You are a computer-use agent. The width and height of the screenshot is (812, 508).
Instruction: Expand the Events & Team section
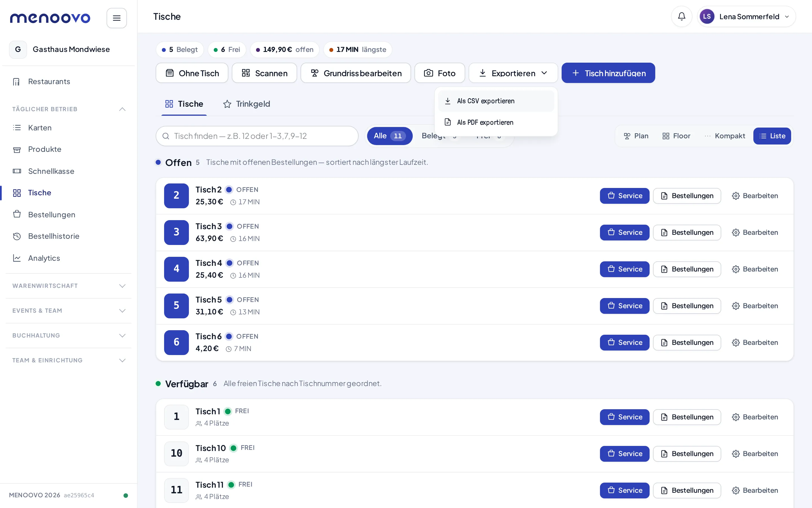(69, 311)
